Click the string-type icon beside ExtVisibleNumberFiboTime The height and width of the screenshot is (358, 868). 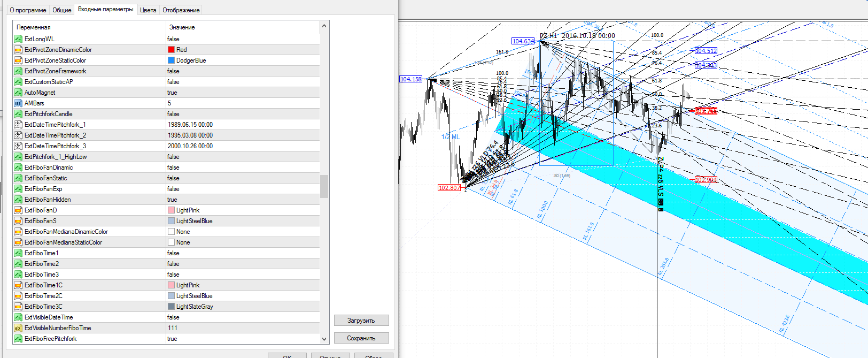tap(18, 328)
